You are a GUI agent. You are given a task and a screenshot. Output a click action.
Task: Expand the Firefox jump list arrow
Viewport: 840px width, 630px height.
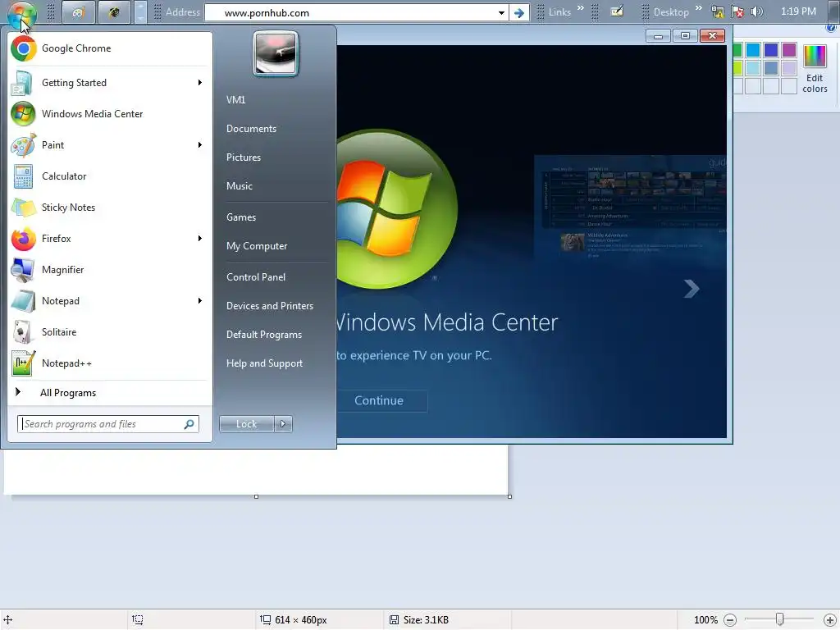[200, 239]
